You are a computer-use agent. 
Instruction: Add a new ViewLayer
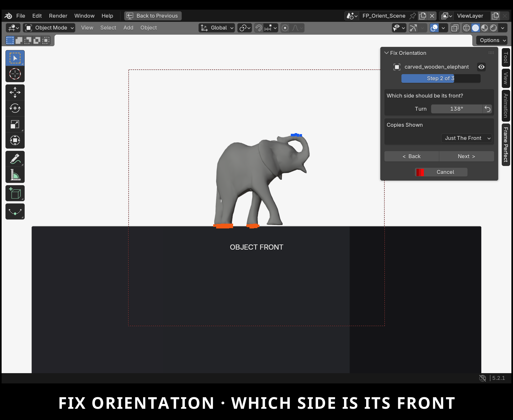coord(495,16)
